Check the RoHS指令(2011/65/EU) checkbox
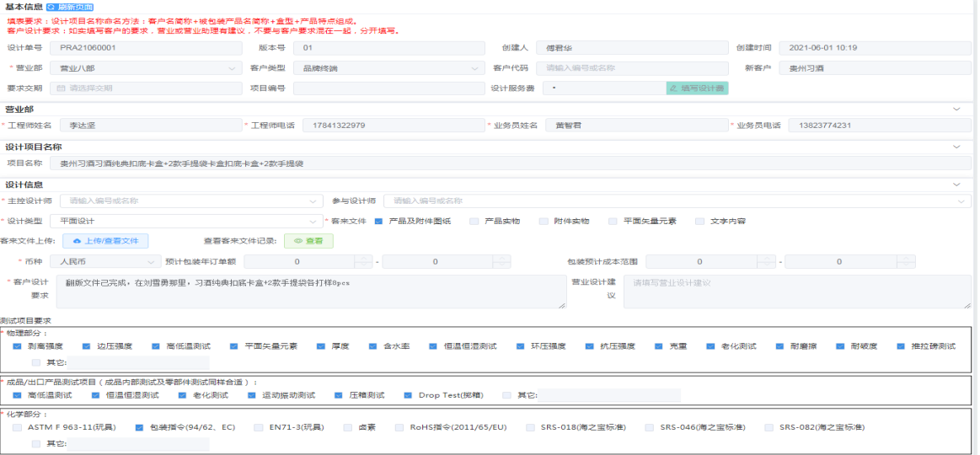The height and width of the screenshot is (455, 980). click(x=399, y=427)
